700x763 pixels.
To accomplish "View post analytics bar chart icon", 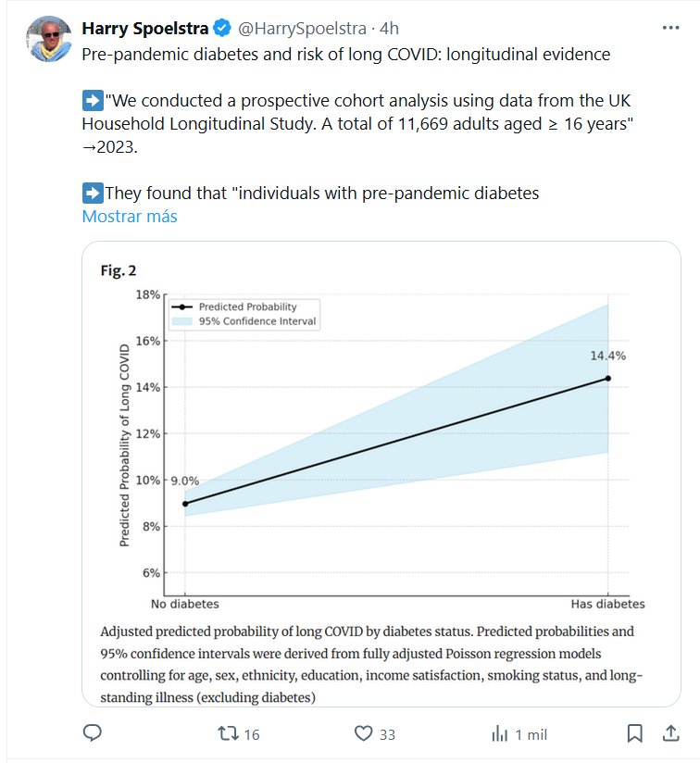I will pos(499,733).
